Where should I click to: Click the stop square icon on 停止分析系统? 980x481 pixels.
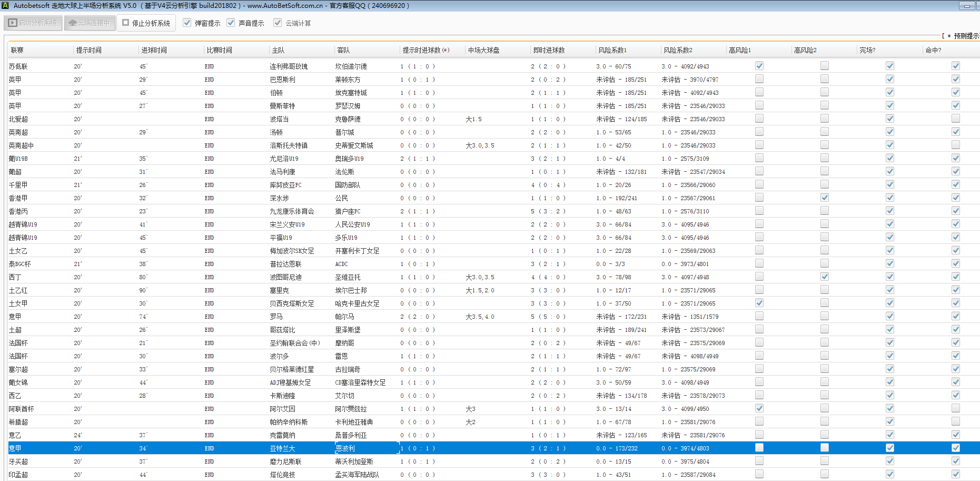click(x=126, y=23)
